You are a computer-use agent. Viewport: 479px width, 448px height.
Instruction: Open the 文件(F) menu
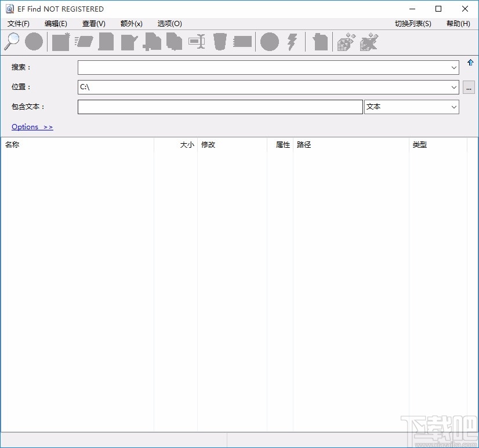19,24
